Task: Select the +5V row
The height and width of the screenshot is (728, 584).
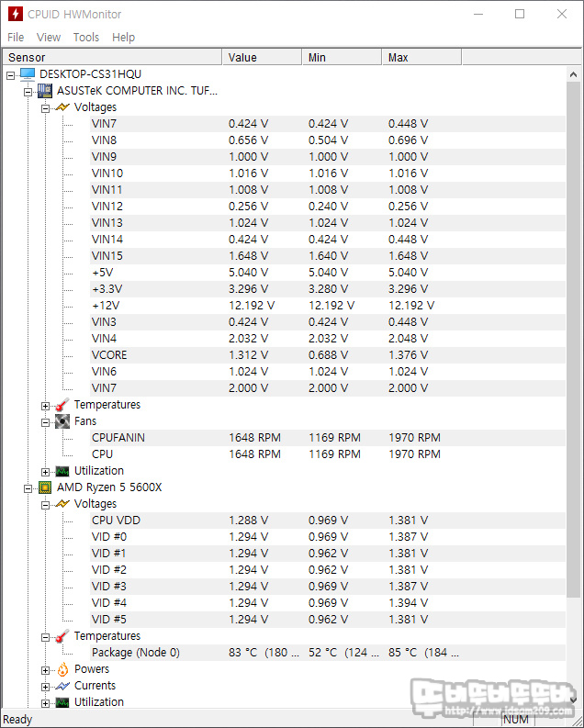Action: point(328,273)
